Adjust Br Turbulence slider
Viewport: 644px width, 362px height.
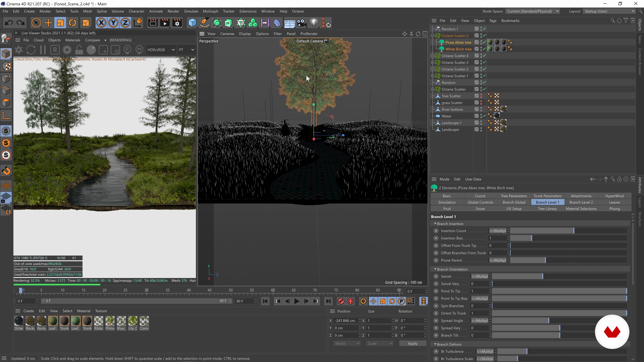click(562, 351)
